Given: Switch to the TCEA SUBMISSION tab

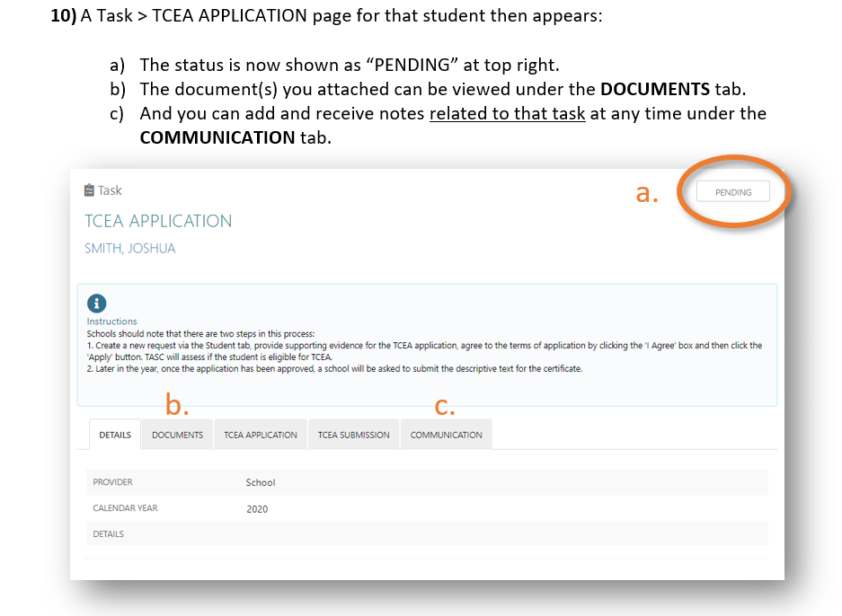Looking at the screenshot, I should pyautogui.click(x=354, y=435).
